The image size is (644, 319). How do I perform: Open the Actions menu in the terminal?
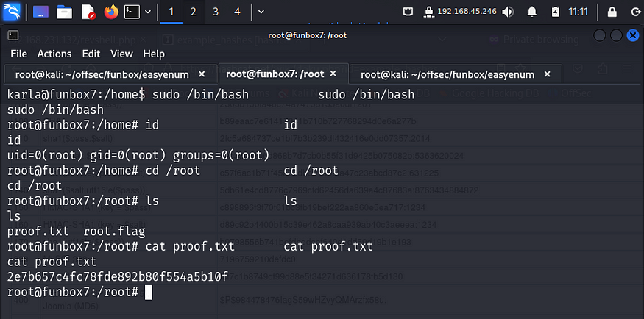pos(54,54)
